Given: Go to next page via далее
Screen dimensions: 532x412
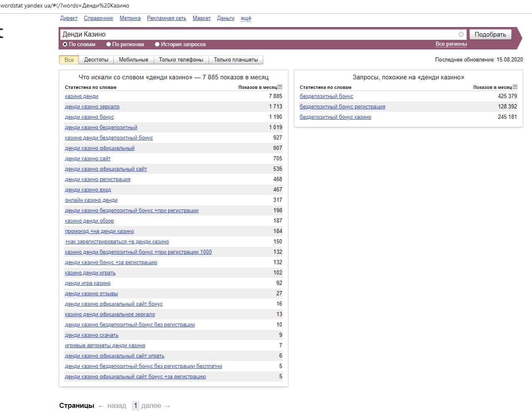Looking at the screenshot, I should click(x=151, y=406).
